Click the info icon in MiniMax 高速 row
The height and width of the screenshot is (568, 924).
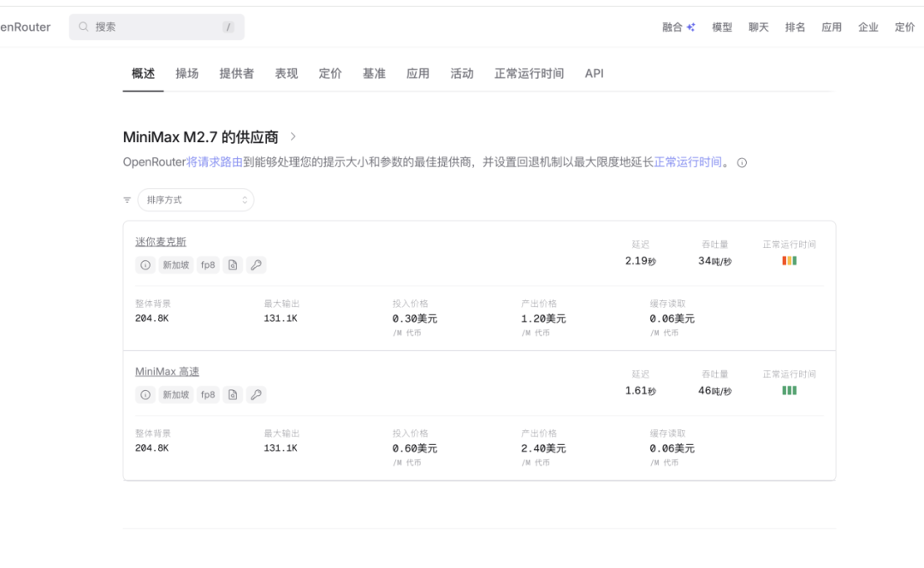coord(145,395)
